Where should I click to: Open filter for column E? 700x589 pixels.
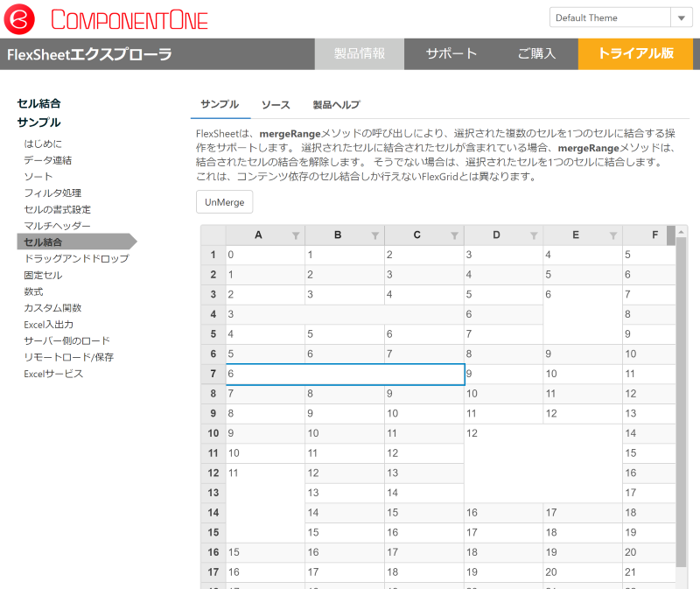613,235
